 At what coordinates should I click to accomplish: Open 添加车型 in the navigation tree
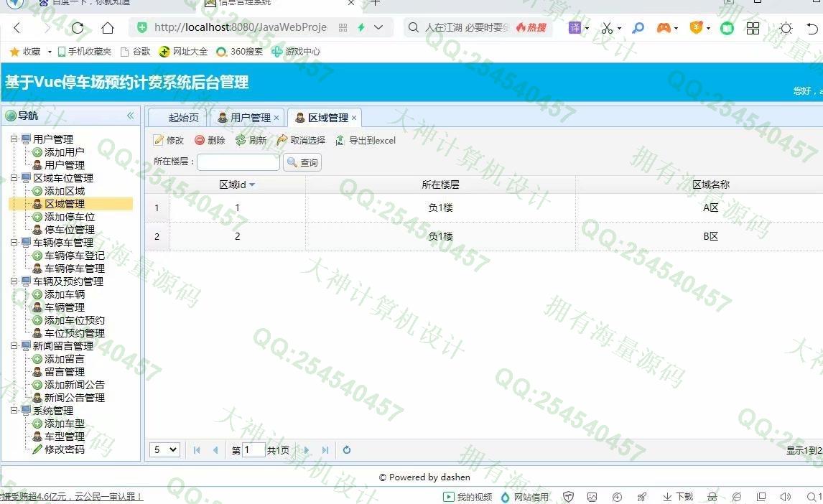[64, 424]
